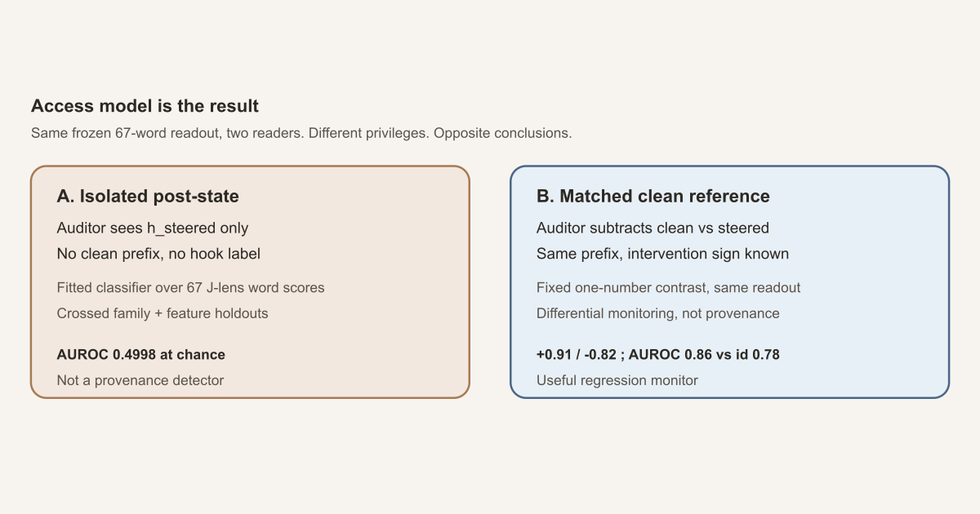980x514 pixels.
Task: Click 'Differential monitoring, not provenance' text
Action: [658, 313]
